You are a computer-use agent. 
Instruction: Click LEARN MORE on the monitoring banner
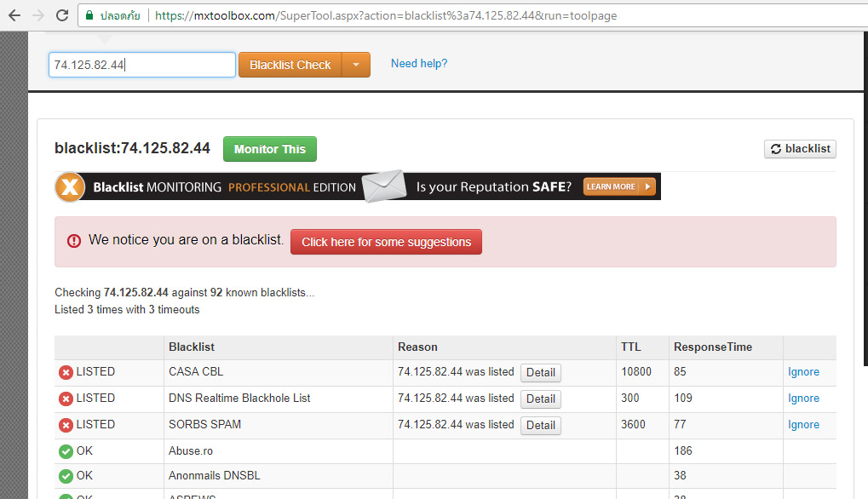(619, 186)
